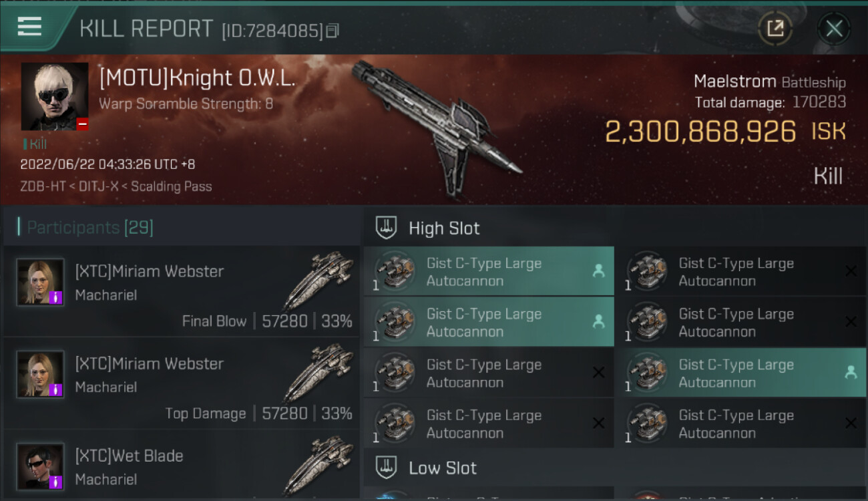The height and width of the screenshot is (501, 868).
Task: Select Miriam Webster Top Damage entry
Action: pos(182,383)
